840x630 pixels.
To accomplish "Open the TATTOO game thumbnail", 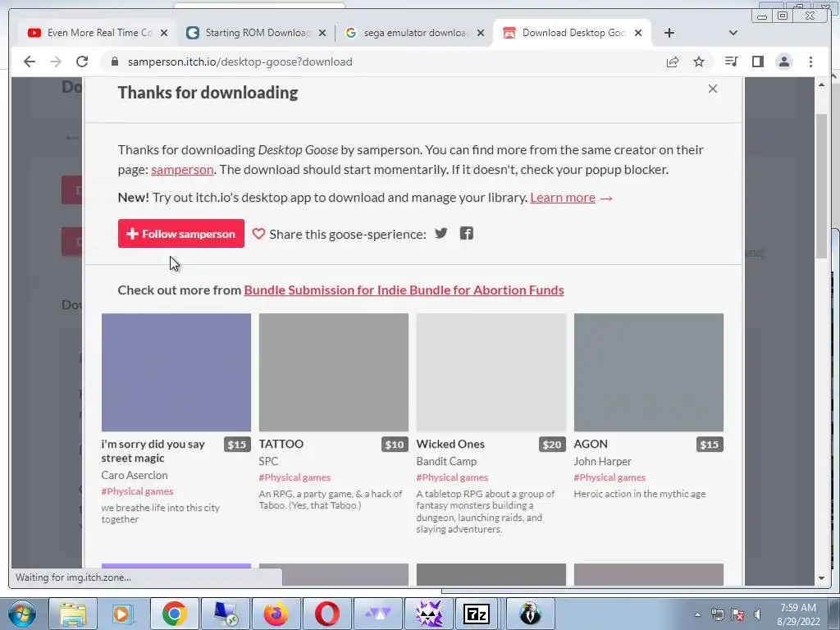I will pyautogui.click(x=334, y=372).
